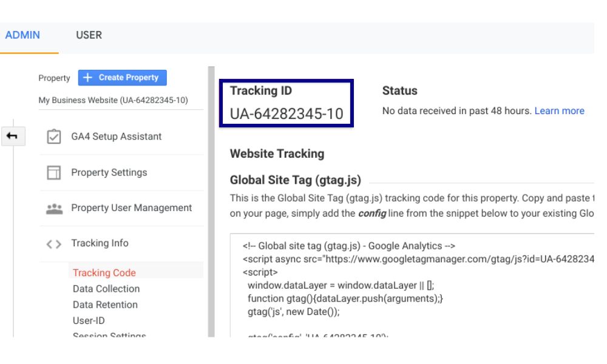Click the function gtag() code line

345,298
